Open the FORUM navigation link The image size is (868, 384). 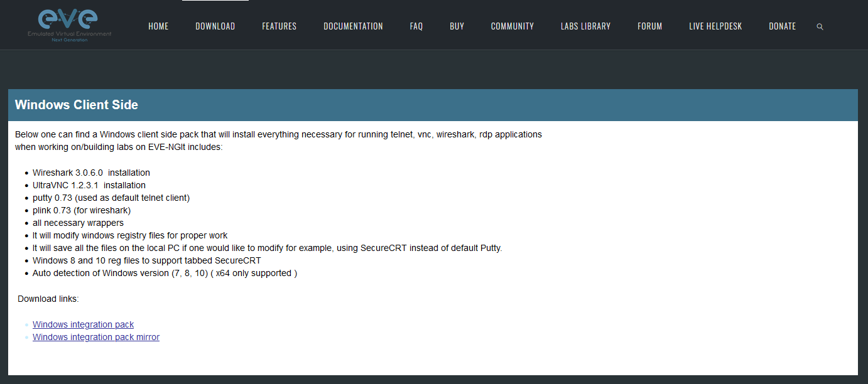pyautogui.click(x=649, y=26)
